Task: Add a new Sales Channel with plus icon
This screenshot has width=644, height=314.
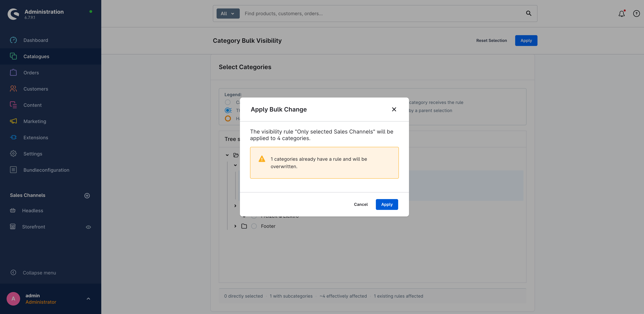Action: tap(87, 196)
